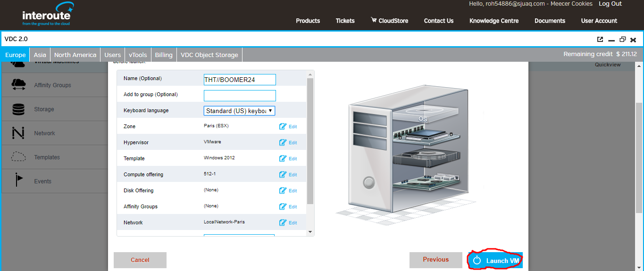The height and width of the screenshot is (271, 644).
Task: Click the Hypervisor edit pencil icon
Action: click(x=283, y=142)
